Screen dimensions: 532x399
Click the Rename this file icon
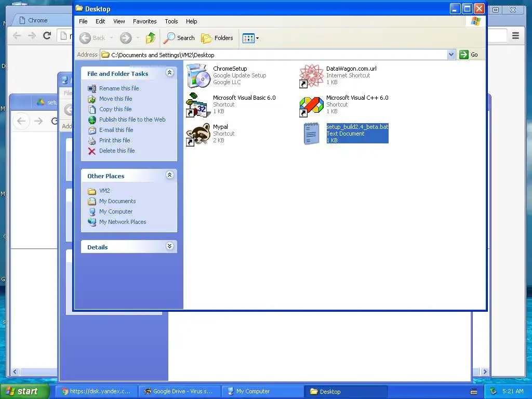tap(92, 88)
